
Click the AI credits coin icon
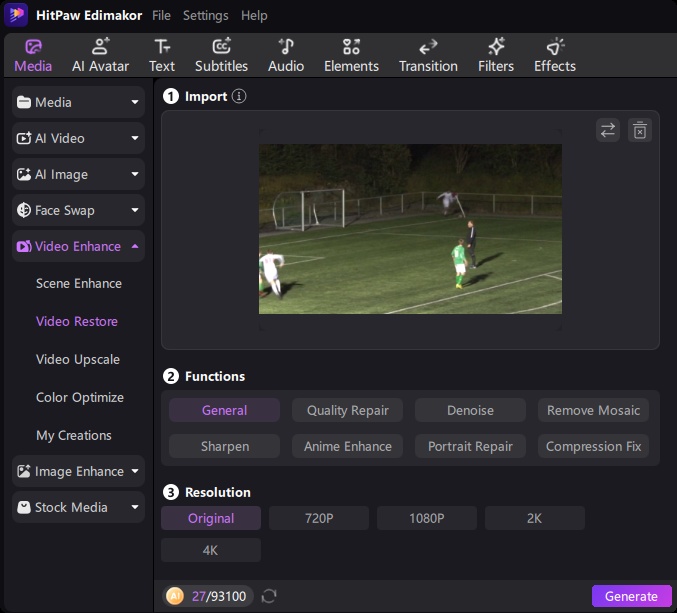pyautogui.click(x=175, y=596)
